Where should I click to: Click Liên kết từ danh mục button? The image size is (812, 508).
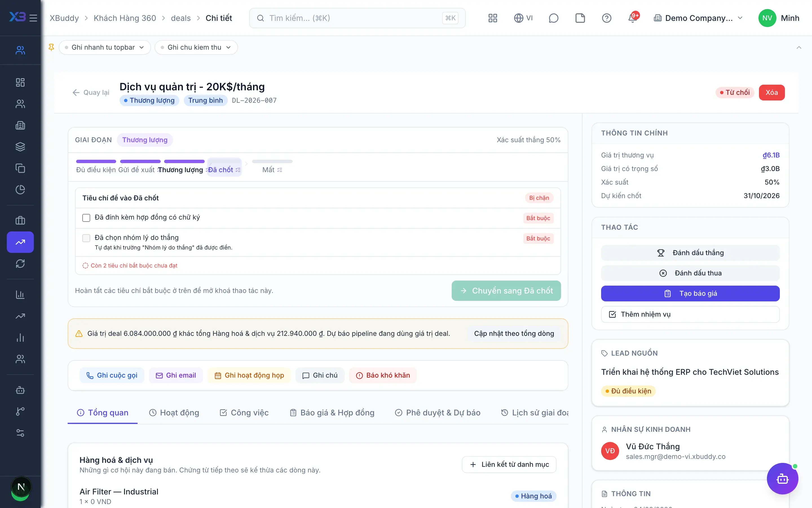(x=509, y=464)
